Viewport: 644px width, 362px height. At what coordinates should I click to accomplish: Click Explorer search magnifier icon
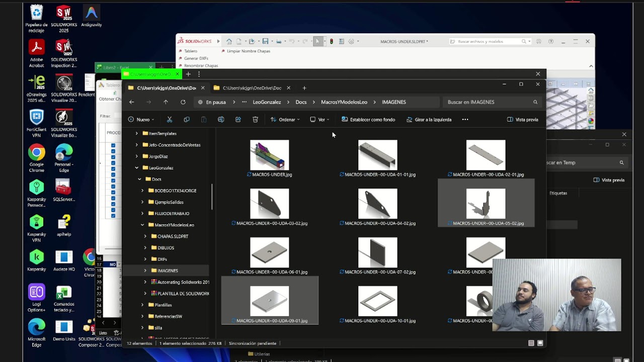[x=535, y=102]
